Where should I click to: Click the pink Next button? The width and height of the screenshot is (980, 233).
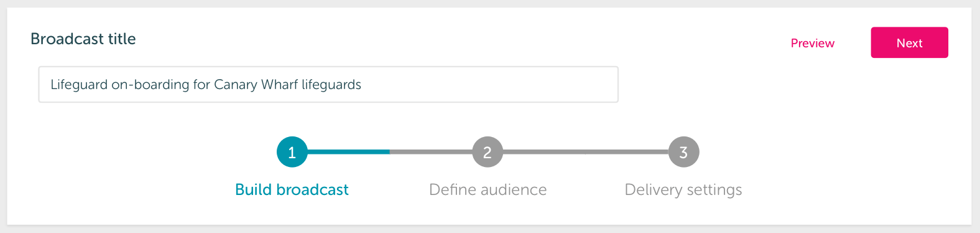(x=909, y=42)
